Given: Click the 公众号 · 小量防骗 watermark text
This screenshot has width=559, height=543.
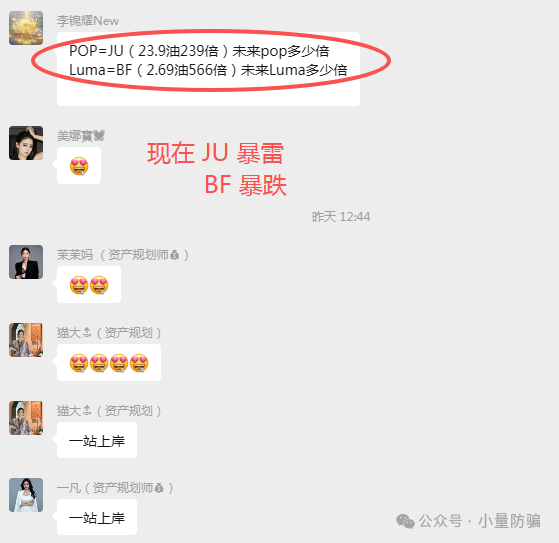Looking at the screenshot, I should 480,521.
